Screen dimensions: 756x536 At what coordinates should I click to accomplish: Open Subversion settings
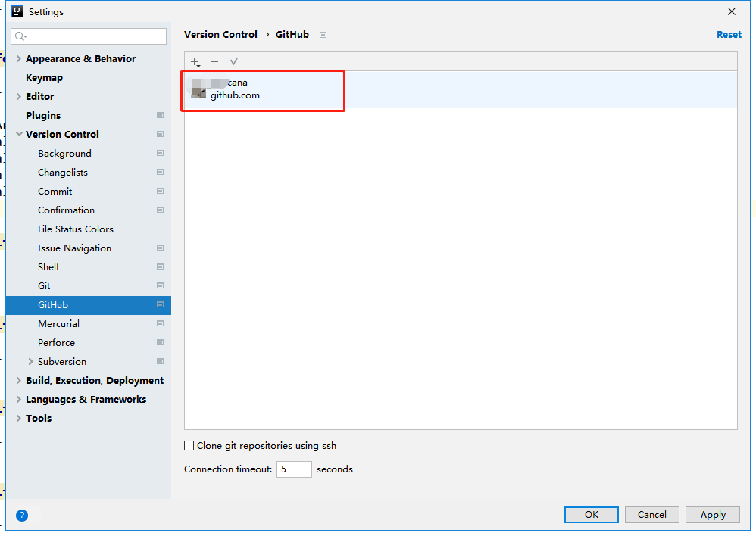pyautogui.click(x=62, y=362)
